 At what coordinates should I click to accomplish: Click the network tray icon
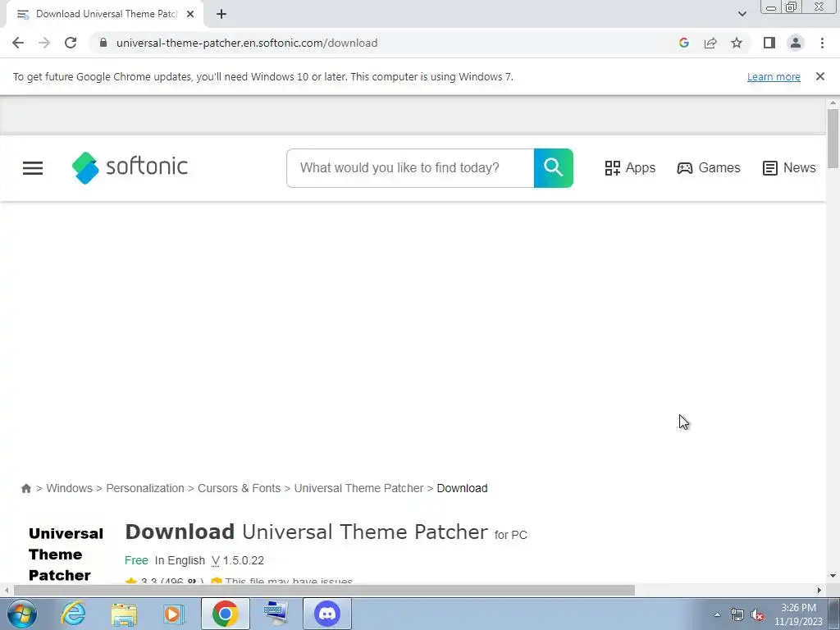[x=737, y=615]
